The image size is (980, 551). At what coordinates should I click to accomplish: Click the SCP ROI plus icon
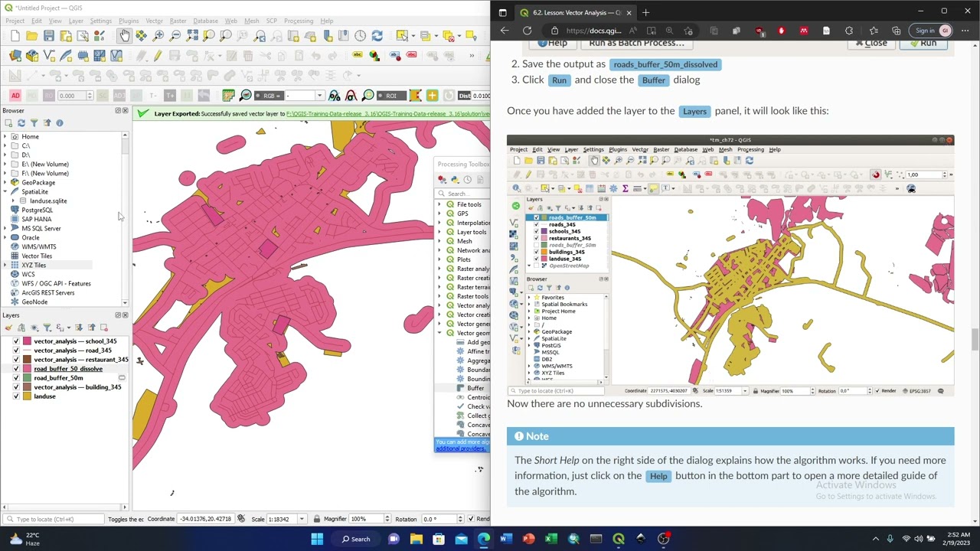pyautogui.click(x=432, y=96)
